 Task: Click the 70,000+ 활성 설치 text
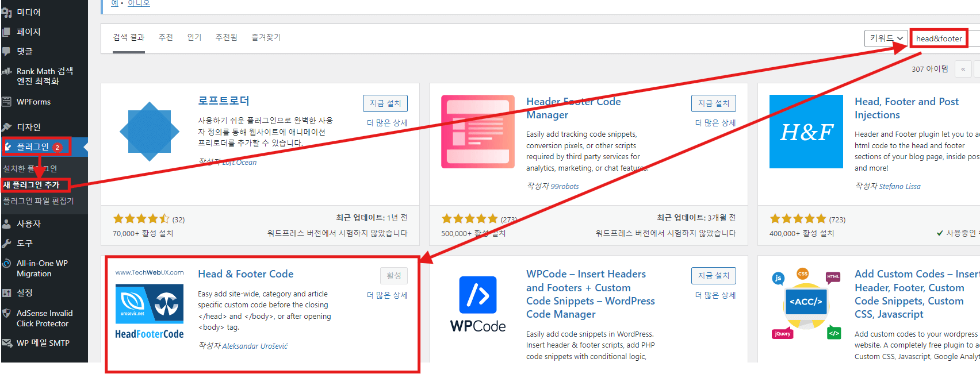(x=143, y=233)
